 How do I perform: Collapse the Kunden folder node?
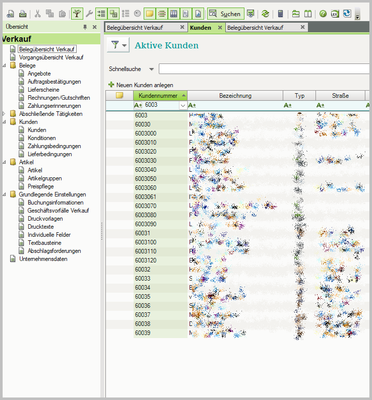click(x=5, y=122)
